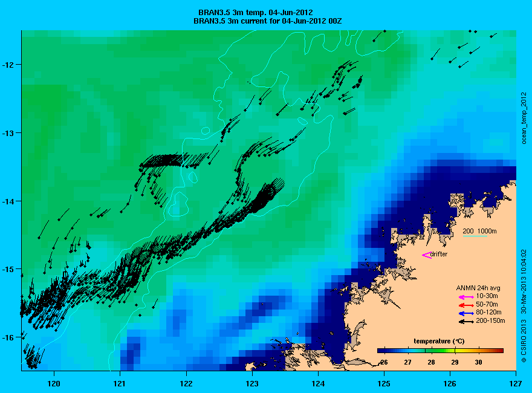532x393 pixels.
Task: Click the magenta drifter legend marker
Action: (426, 255)
